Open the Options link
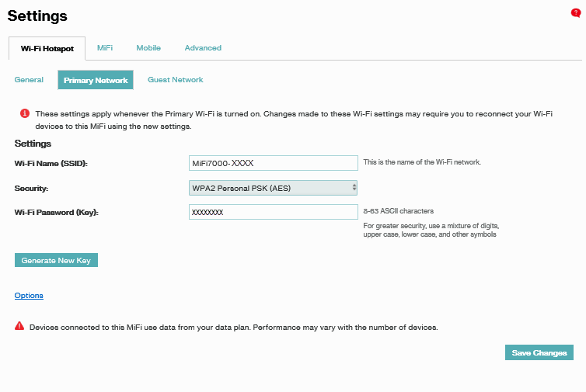Viewport: 586px width, 392px height. click(29, 296)
